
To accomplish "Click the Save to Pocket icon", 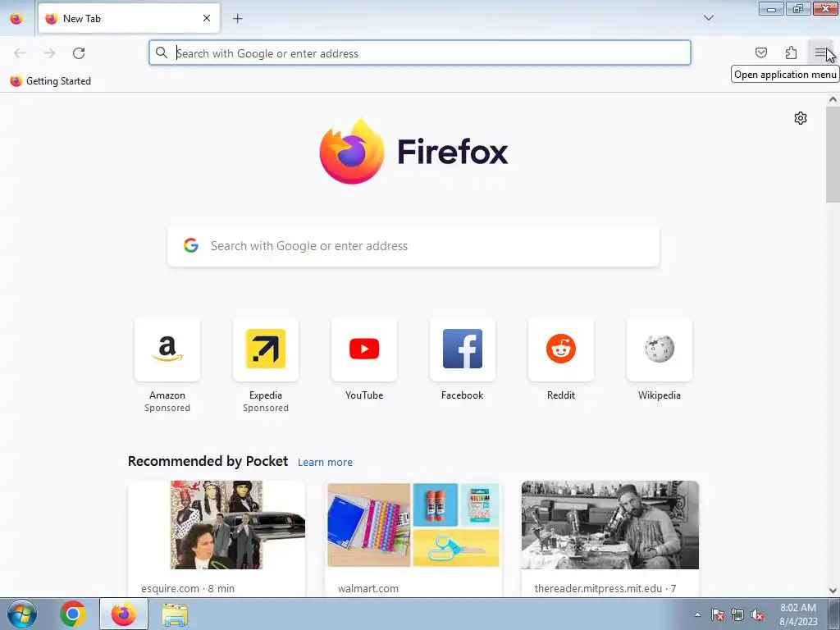I will 760,52.
